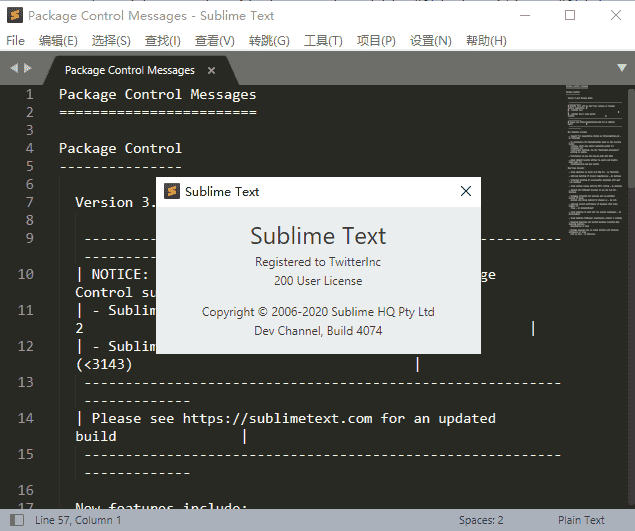Click the copyright line in dialog
This screenshot has width=635, height=531.
click(318, 312)
